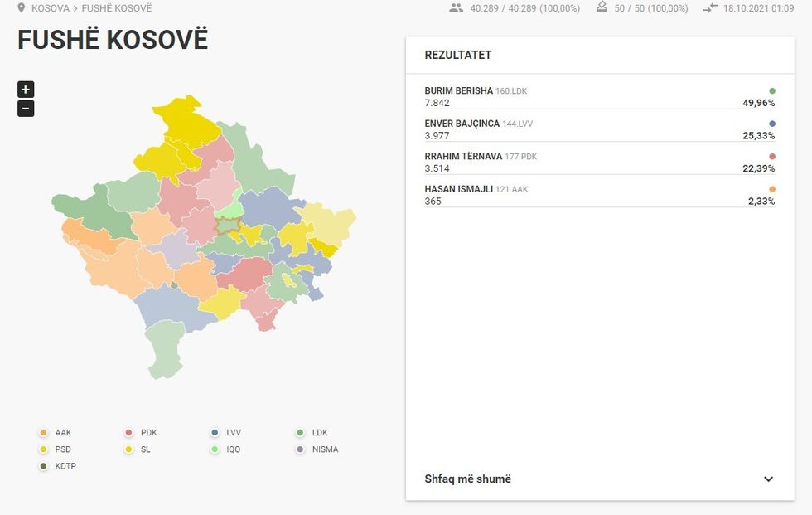
Task: Expand the Shfaq më shumë results section
Action: coord(468,479)
